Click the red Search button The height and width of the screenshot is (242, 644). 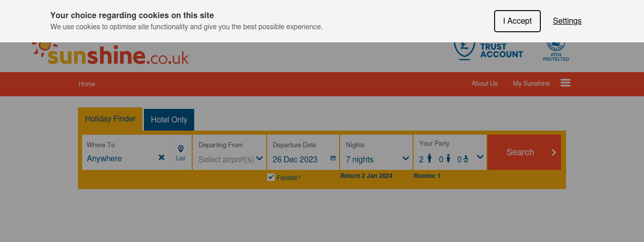(524, 152)
